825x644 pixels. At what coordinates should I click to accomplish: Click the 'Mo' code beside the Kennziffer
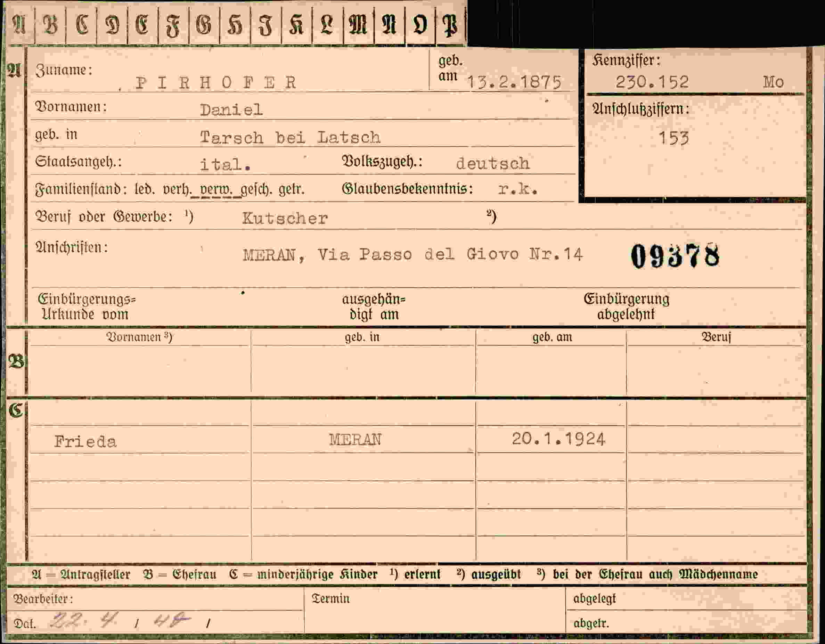click(x=773, y=82)
